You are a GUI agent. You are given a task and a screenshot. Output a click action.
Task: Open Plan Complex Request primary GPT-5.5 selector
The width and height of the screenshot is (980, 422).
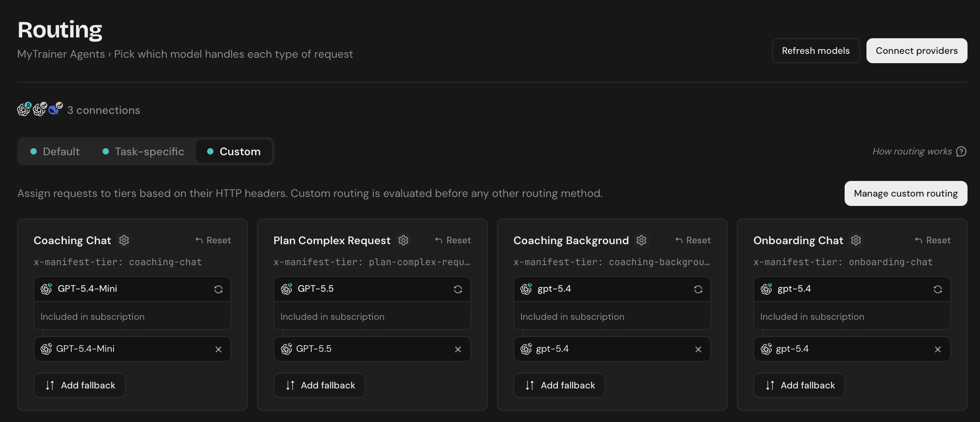372,289
